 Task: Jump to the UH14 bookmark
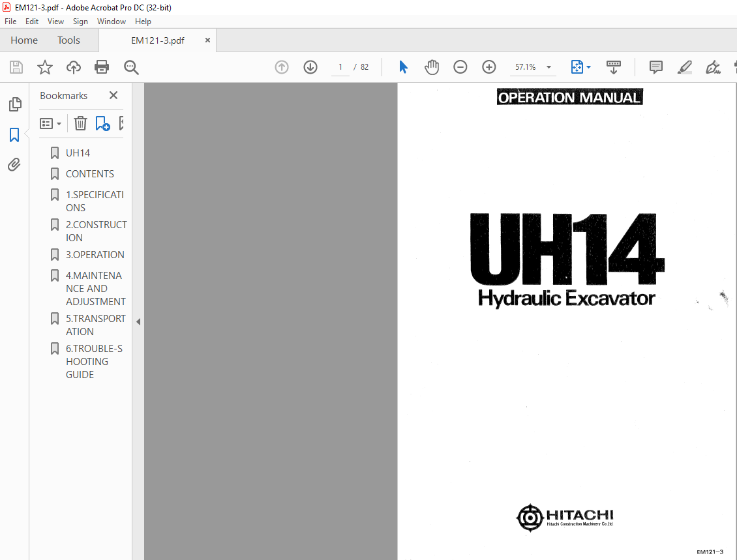[78, 153]
